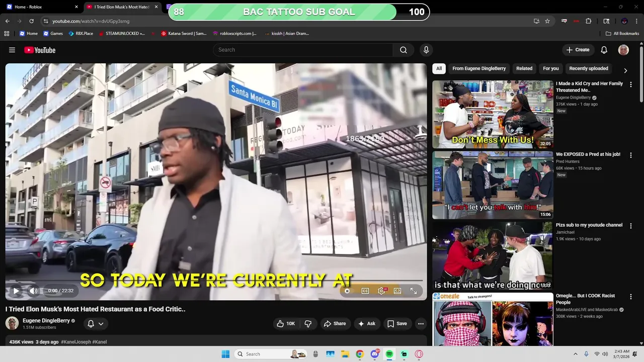Select the For you chip
The image size is (644, 362).
[x=551, y=68]
